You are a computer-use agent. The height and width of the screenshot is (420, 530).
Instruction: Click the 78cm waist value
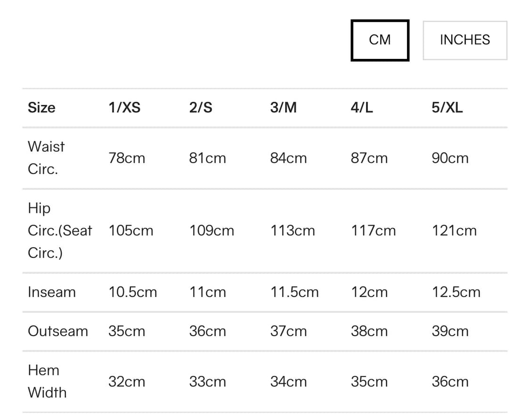click(127, 158)
